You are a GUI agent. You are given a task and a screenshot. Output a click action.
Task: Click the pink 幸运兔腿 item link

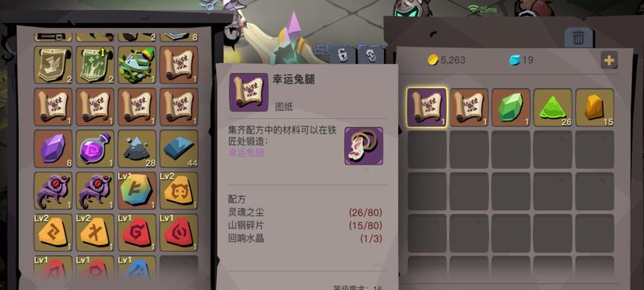pyautogui.click(x=246, y=153)
